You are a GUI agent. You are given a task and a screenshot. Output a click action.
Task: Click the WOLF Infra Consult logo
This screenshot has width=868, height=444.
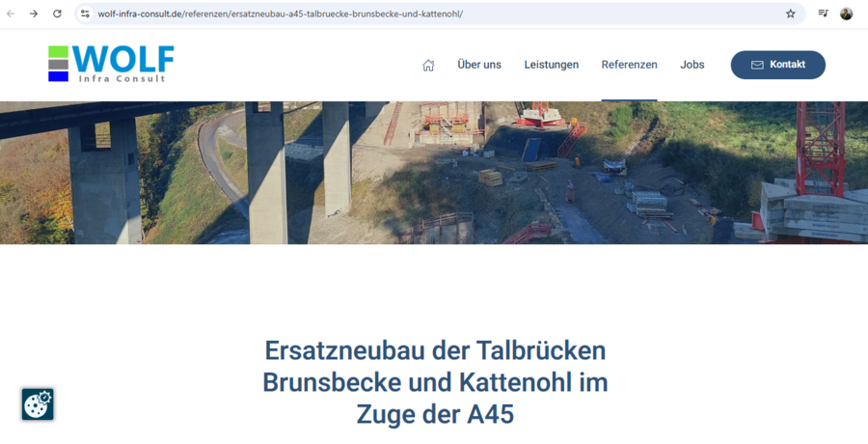(x=111, y=64)
